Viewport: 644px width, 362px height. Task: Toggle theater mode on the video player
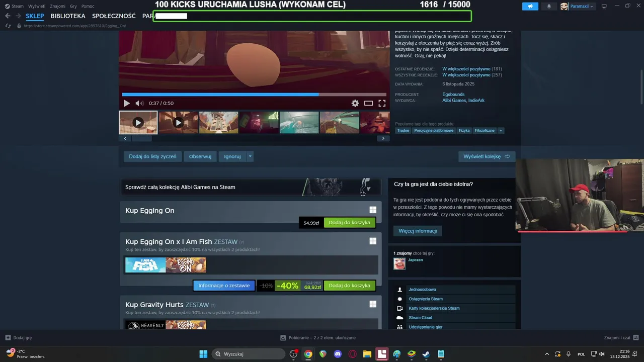click(369, 103)
